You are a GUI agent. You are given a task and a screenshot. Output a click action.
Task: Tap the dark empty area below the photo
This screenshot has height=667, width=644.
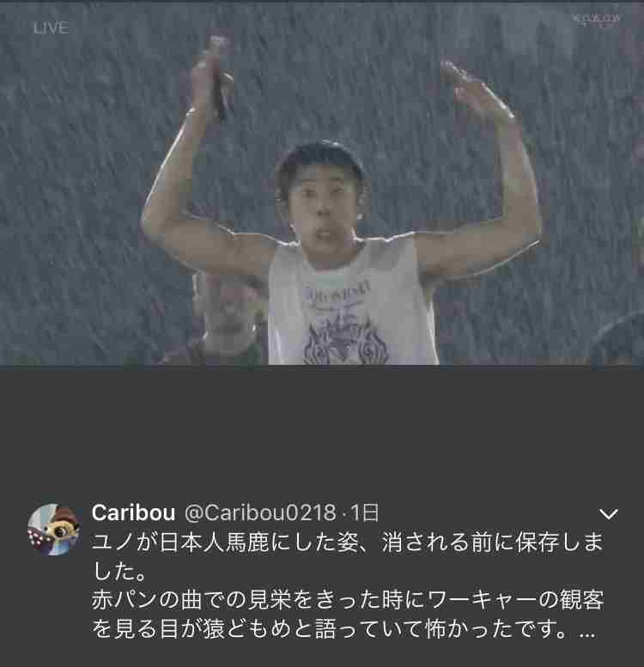pos(322,429)
